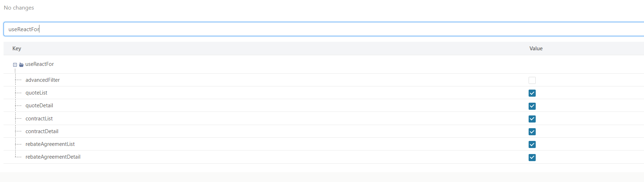Image resolution: width=644 pixels, height=182 pixels.
Task: Disable the rebateAgreementDetail checkbox
Action: coord(532,158)
